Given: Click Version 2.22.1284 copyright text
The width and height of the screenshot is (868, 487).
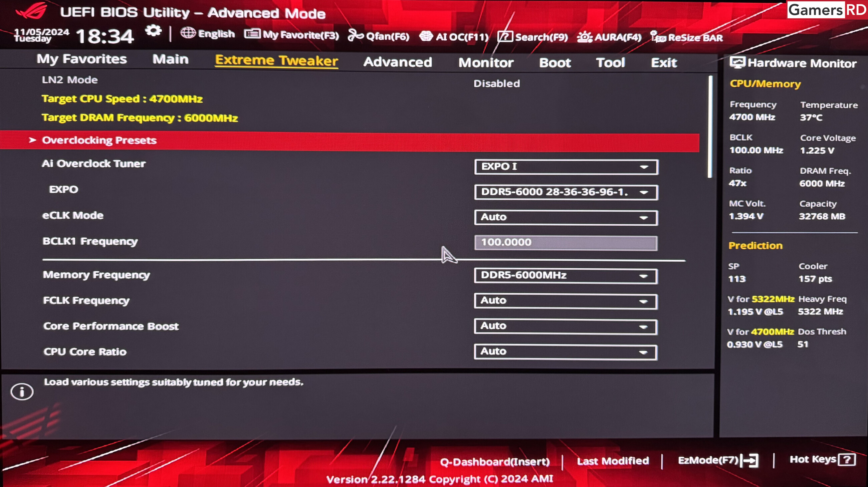Looking at the screenshot, I should pos(440,479).
